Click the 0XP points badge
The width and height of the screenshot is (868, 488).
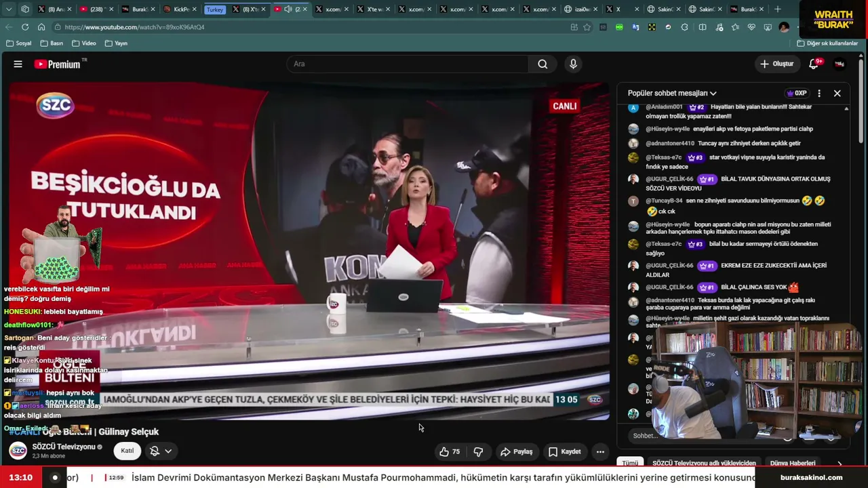[797, 94]
